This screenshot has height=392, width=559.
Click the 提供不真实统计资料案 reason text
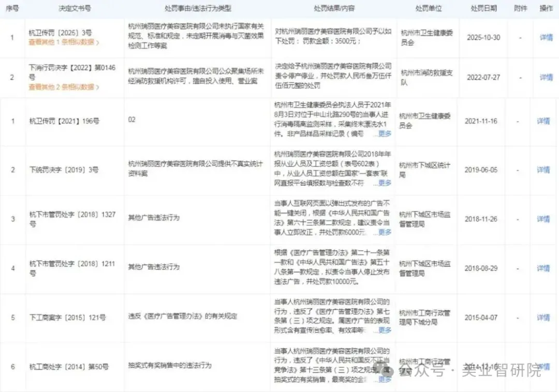coord(195,169)
